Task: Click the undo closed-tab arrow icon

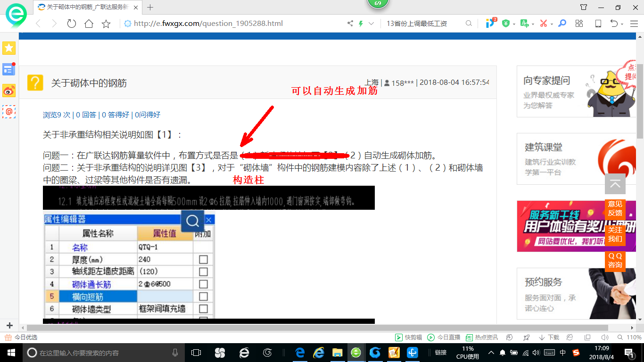Action: (x=614, y=24)
